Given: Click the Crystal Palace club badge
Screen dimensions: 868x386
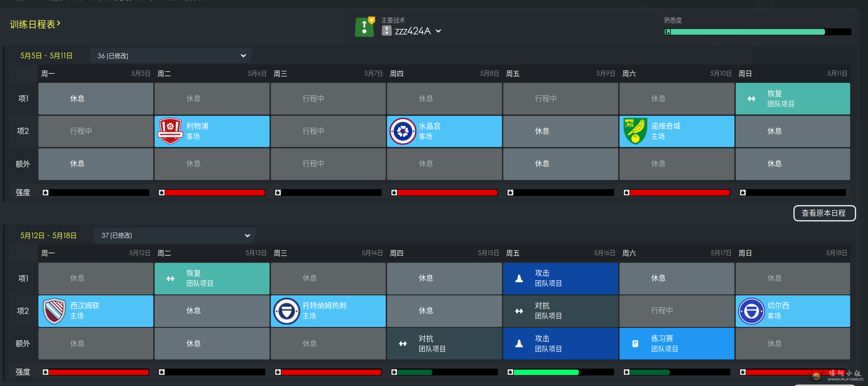Looking at the screenshot, I should point(403,131).
